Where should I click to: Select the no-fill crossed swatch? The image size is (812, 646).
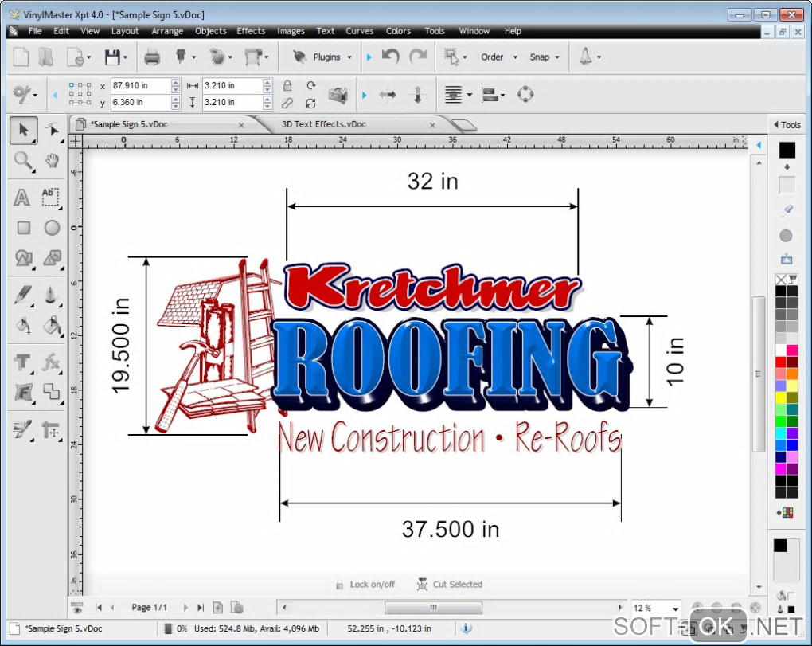(x=781, y=280)
